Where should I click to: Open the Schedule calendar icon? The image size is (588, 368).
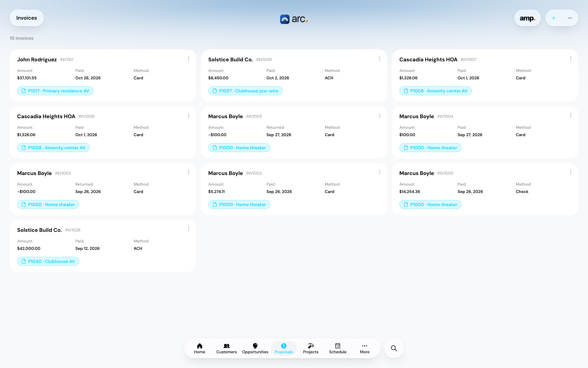point(338,346)
